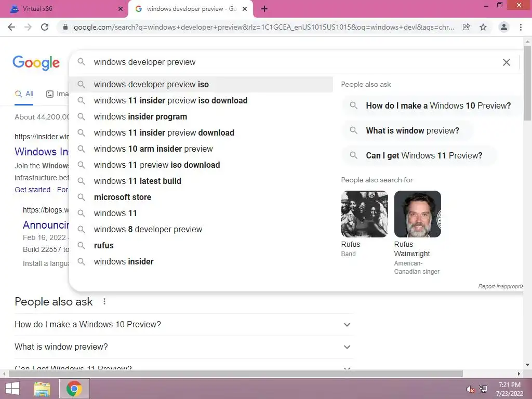The image size is (532, 399).
Task: Pick the rufus suggestion
Action: tap(201, 245)
